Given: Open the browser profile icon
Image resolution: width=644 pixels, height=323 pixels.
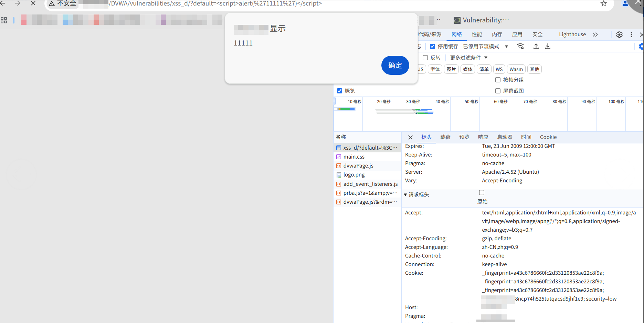Looking at the screenshot, I should point(625,3).
